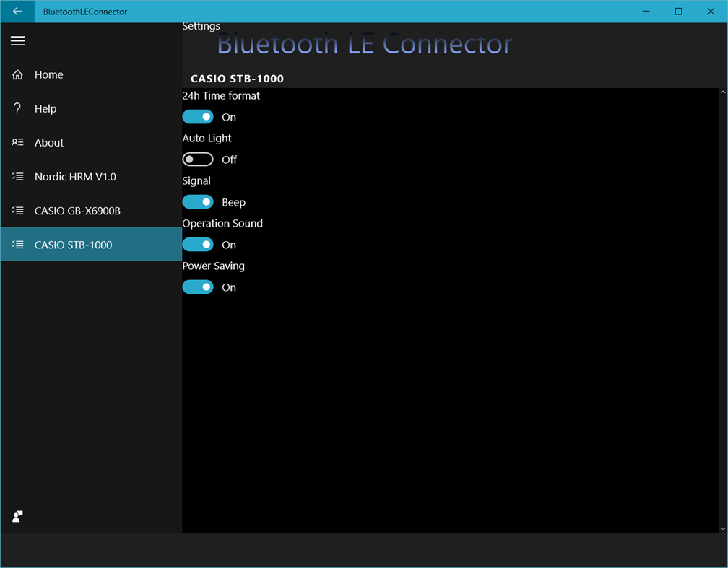Toggle the Signal Beep switch off
The image size is (728, 568).
197,201
